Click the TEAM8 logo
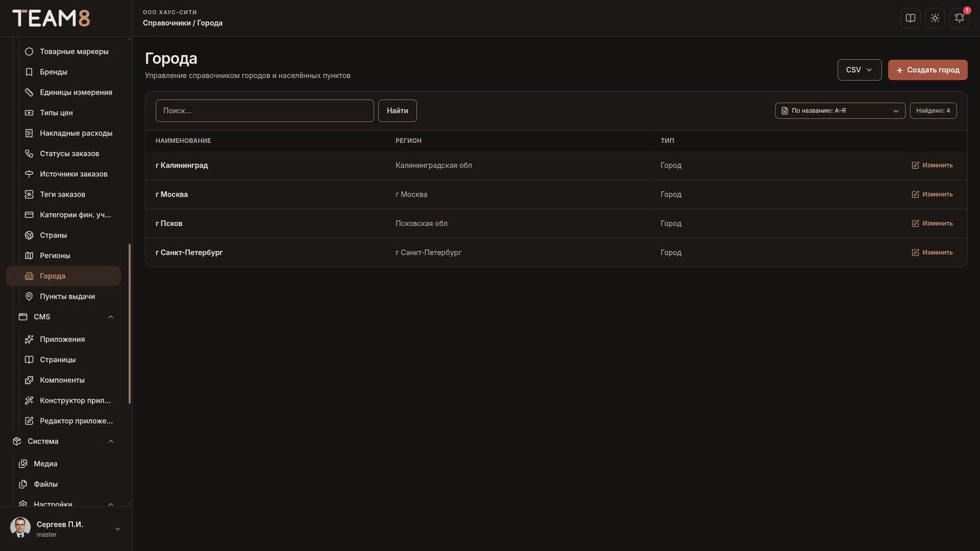This screenshot has height=551, width=980. point(51,18)
